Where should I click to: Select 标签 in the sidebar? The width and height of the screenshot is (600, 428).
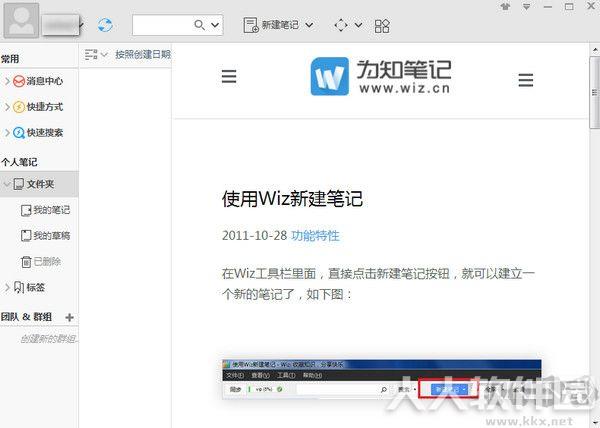(x=29, y=287)
